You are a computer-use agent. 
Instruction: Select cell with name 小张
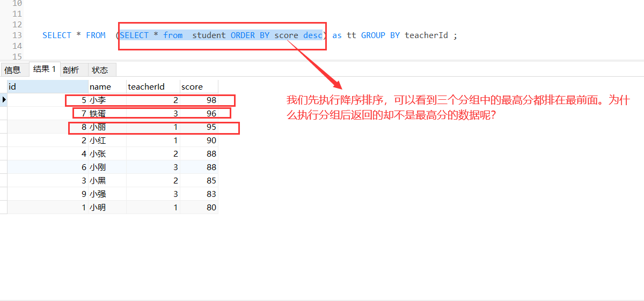(107, 154)
